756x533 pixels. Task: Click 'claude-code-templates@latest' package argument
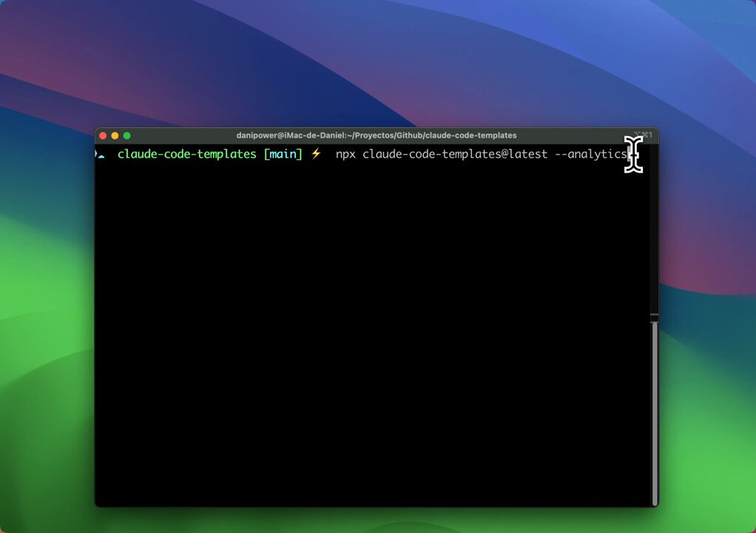[455, 154]
